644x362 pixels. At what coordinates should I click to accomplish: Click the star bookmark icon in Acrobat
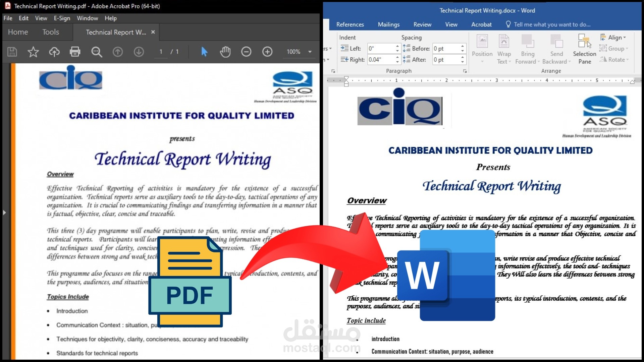coord(33,52)
